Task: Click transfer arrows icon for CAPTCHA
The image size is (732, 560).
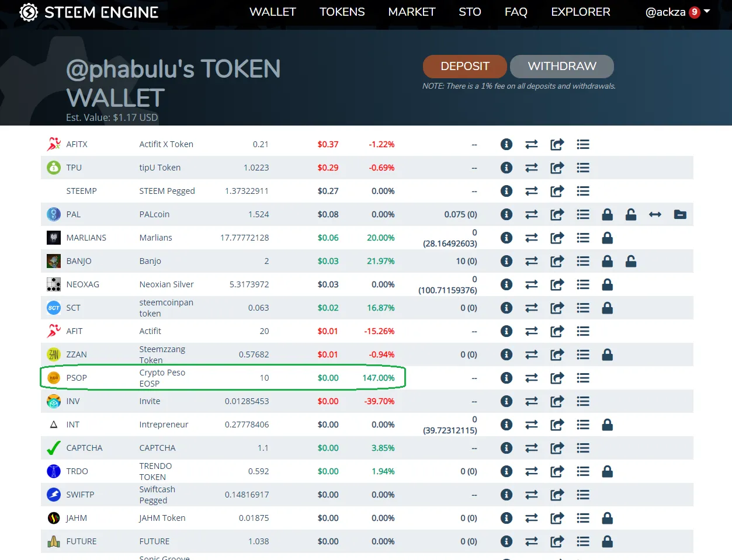Action: click(x=532, y=448)
